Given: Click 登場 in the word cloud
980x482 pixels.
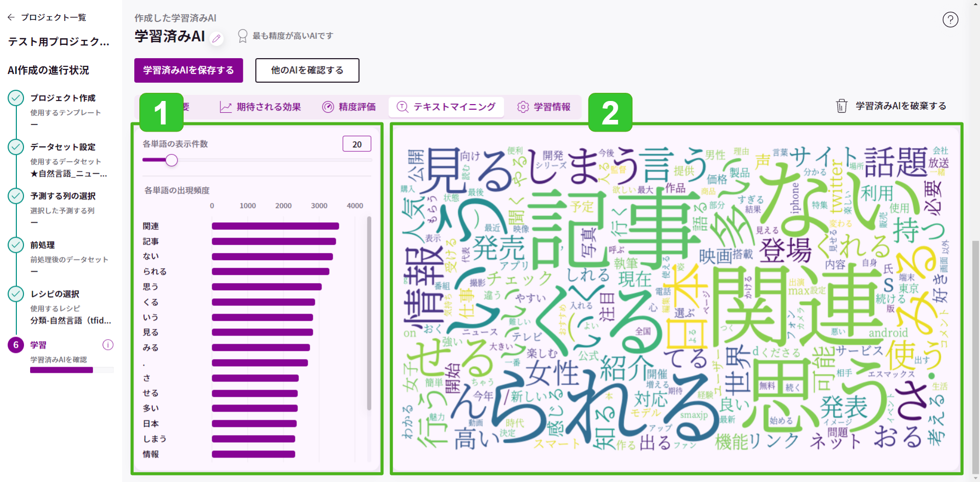Looking at the screenshot, I should pyautogui.click(x=786, y=250).
